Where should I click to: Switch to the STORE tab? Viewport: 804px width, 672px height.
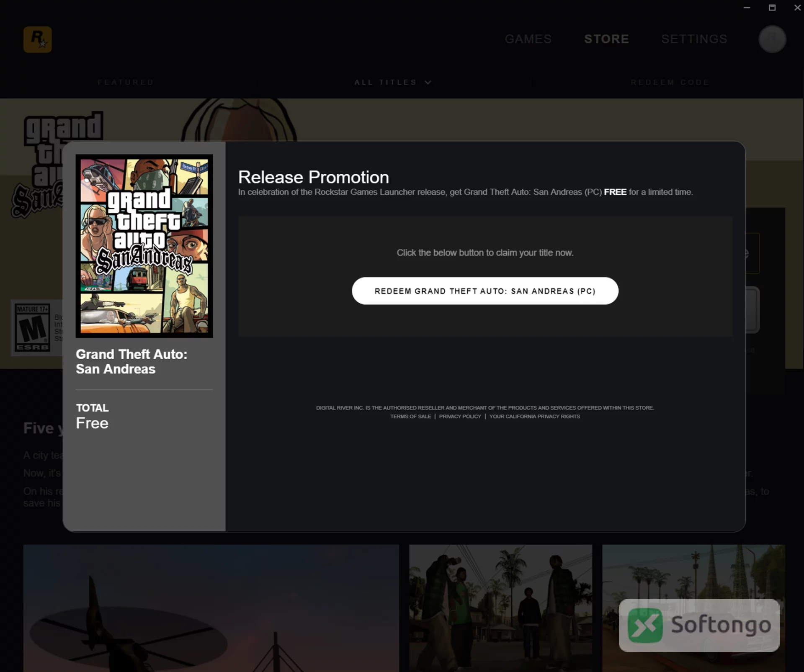point(606,39)
